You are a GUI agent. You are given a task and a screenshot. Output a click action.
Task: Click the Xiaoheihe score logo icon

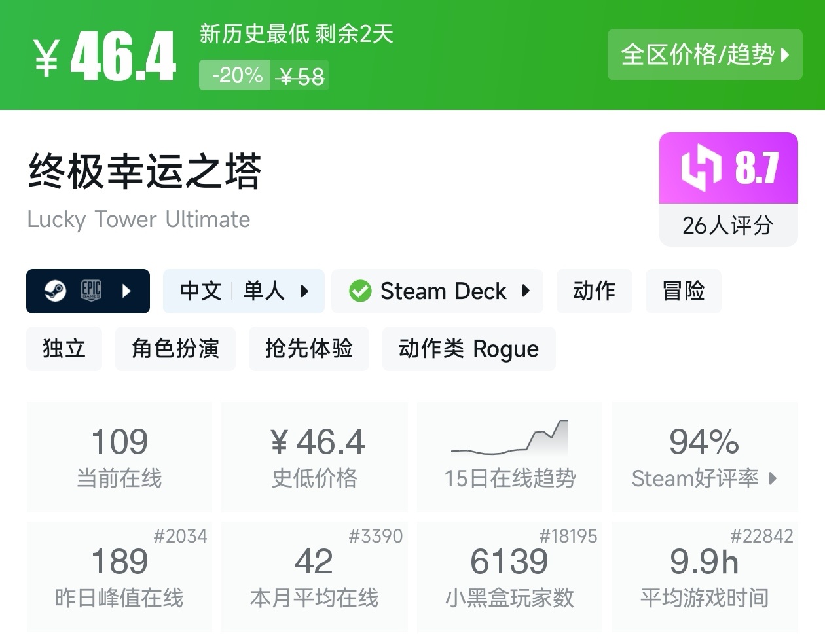pos(701,168)
